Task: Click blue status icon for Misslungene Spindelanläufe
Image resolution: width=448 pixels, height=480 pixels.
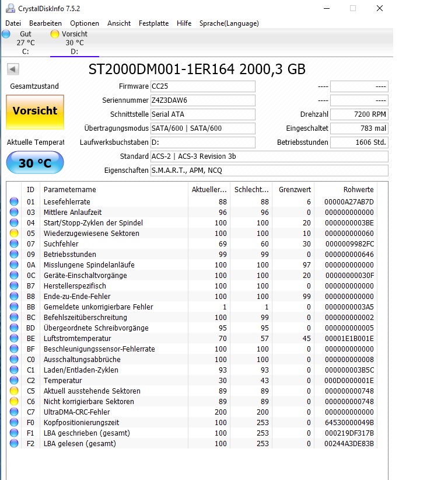Action: point(14,265)
